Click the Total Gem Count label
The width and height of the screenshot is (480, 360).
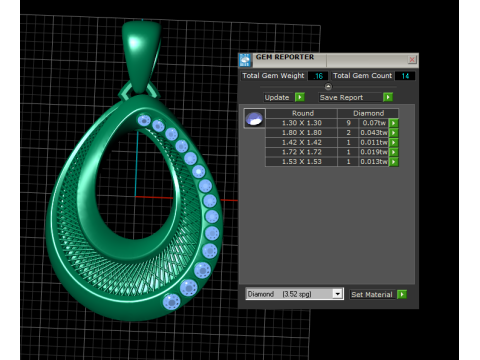(363, 76)
